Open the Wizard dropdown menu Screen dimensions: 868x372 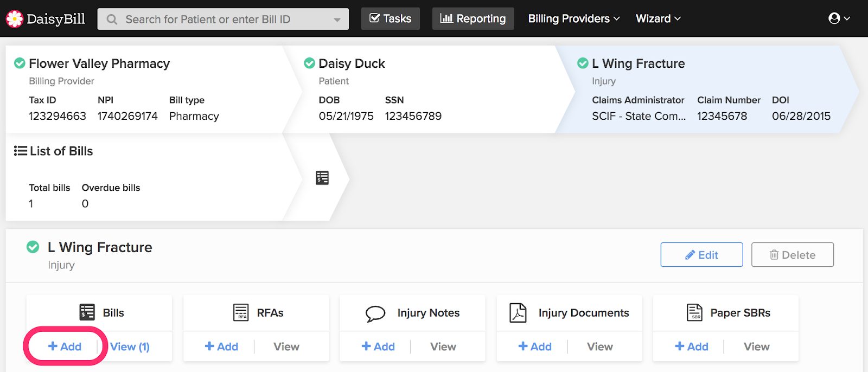tap(658, 18)
